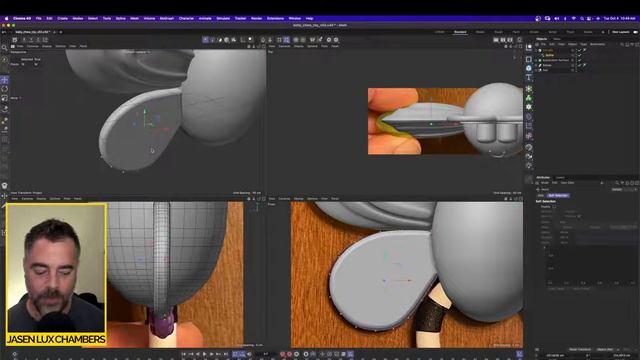Toggle the Enable checkbox under Soft Selection
Screen dimensions: 640x360
click(x=554, y=207)
